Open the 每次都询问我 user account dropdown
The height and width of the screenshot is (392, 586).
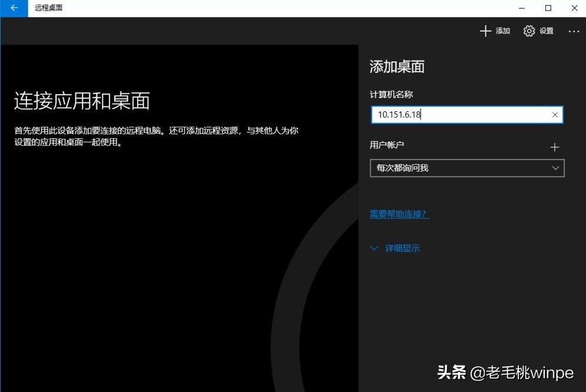click(467, 168)
